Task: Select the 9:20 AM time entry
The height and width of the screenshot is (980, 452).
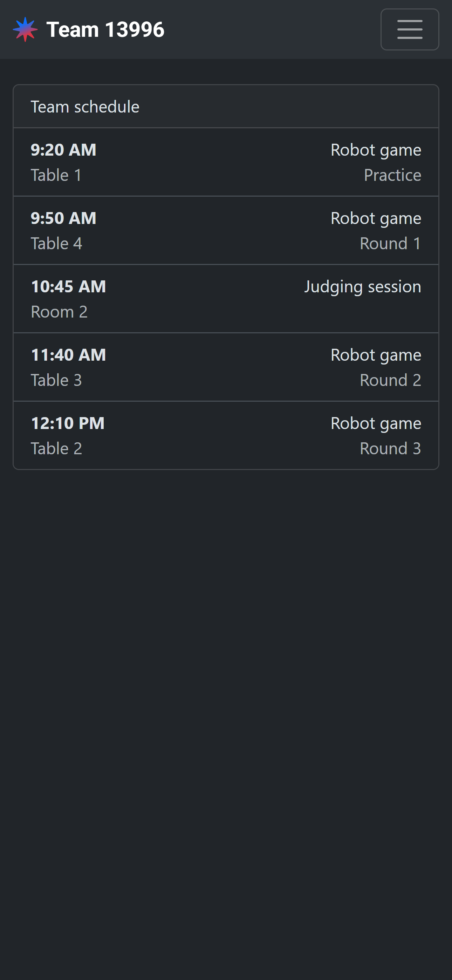Action: tap(63, 150)
